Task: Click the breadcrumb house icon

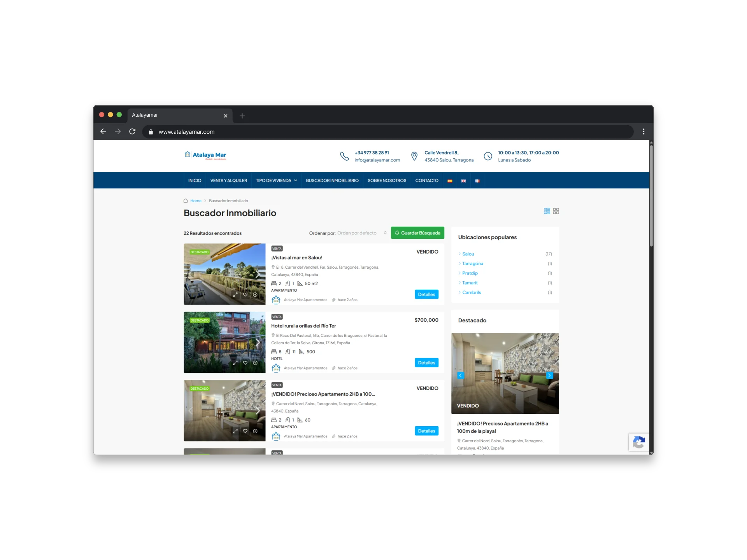Action: [186, 201]
